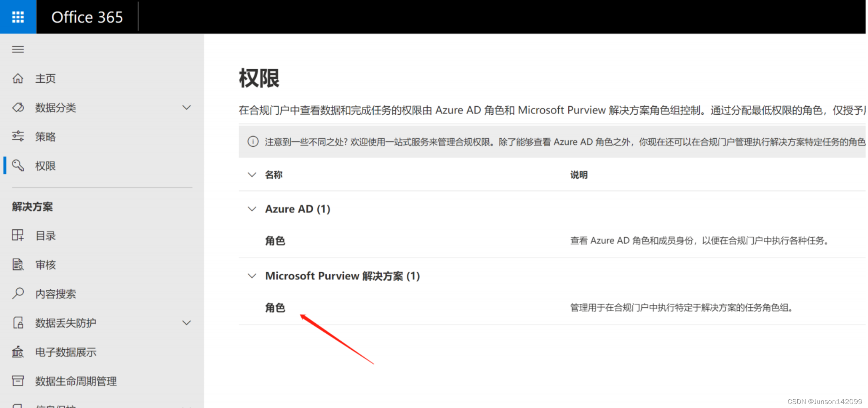Click the 解决方案 section heading

pyautogui.click(x=32, y=207)
